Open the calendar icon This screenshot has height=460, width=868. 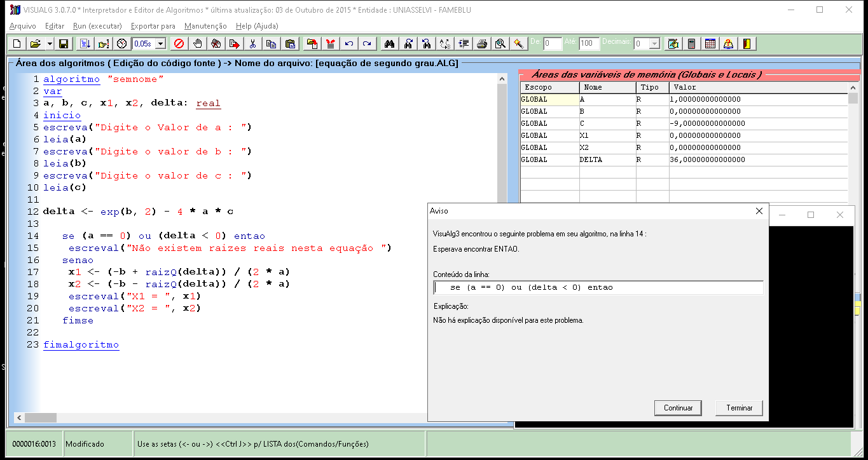click(x=710, y=44)
